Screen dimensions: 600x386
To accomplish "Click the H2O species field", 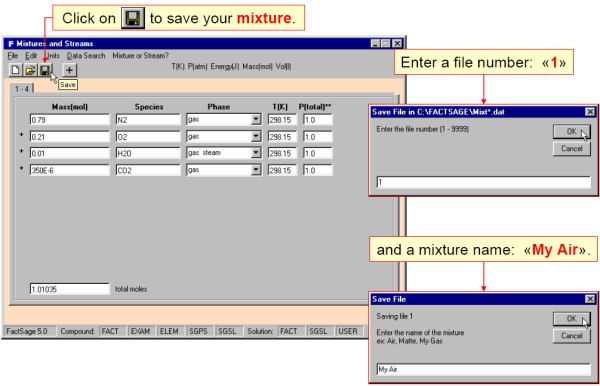I will (148, 153).
